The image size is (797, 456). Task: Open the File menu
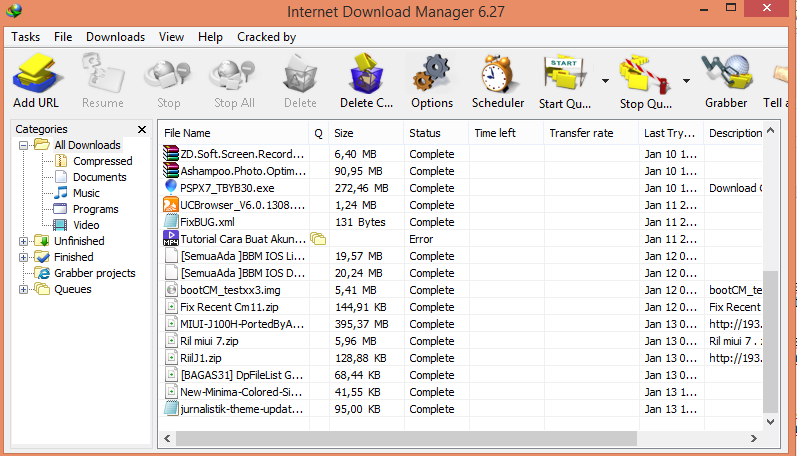click(x=63, y=37)
